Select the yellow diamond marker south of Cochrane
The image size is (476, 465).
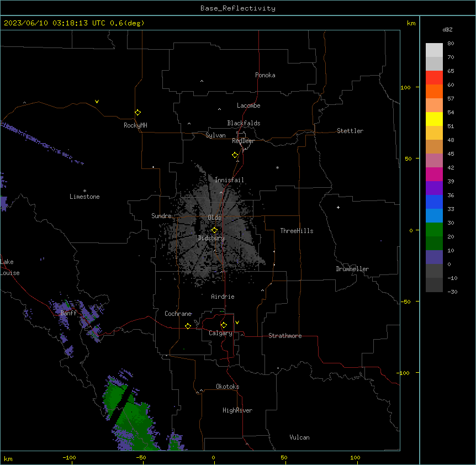[x=188, y=326]
